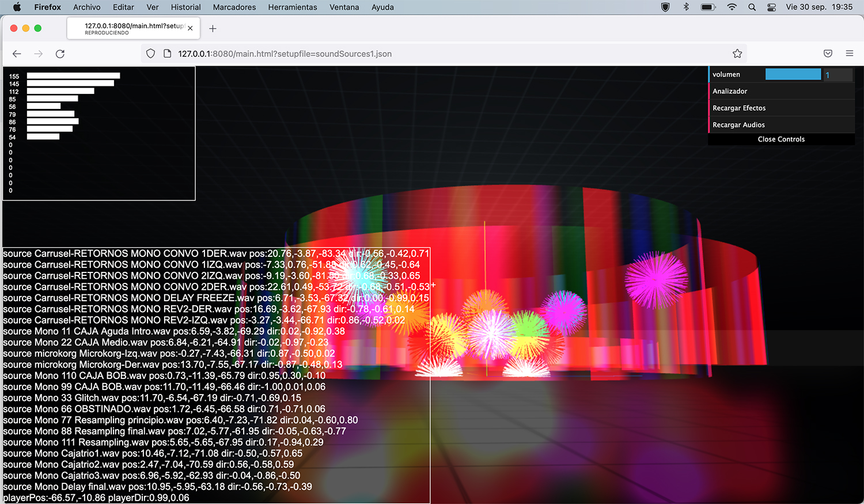Open the Marcadores menu
The image size is (864, 504).
[x=234, y=7]
